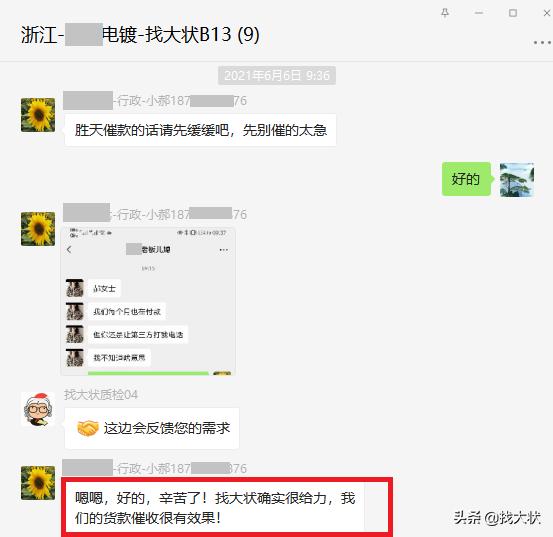The height and width of the screenshot is (537, 553).
Task: Click the 找大状质检04 cartoon avatar
Action: pyautogui.click(x=38, y=409)
